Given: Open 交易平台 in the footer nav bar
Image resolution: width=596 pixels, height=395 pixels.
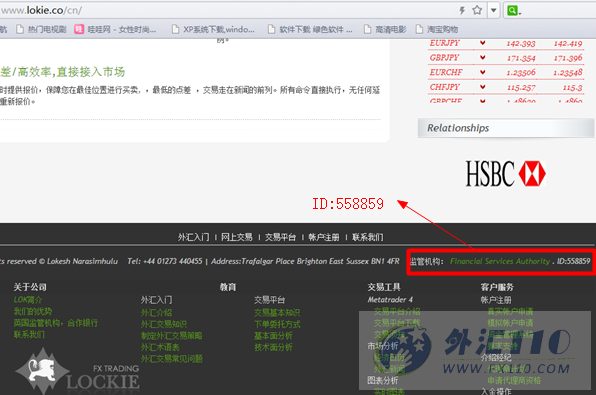Looking at the screenshot, I should coord(281,237).
